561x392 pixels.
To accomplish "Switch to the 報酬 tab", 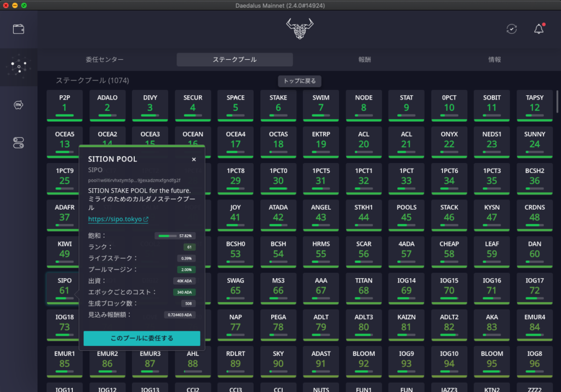I will click(364, 60).
